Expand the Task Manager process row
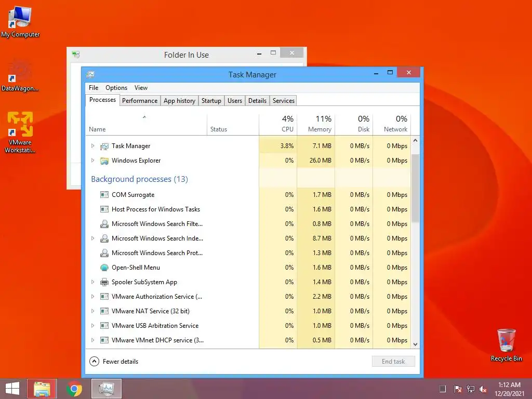This screenshot has height=399, width=532. (92, 146)
